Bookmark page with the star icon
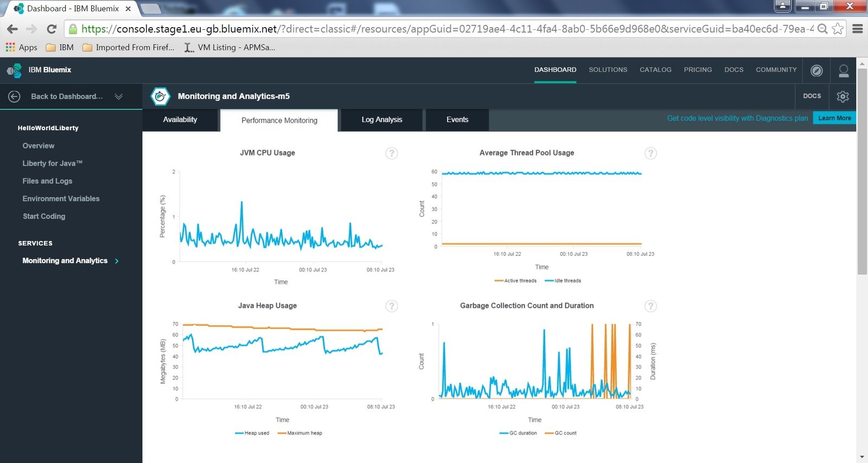868x463 pixels. (838, 29)
